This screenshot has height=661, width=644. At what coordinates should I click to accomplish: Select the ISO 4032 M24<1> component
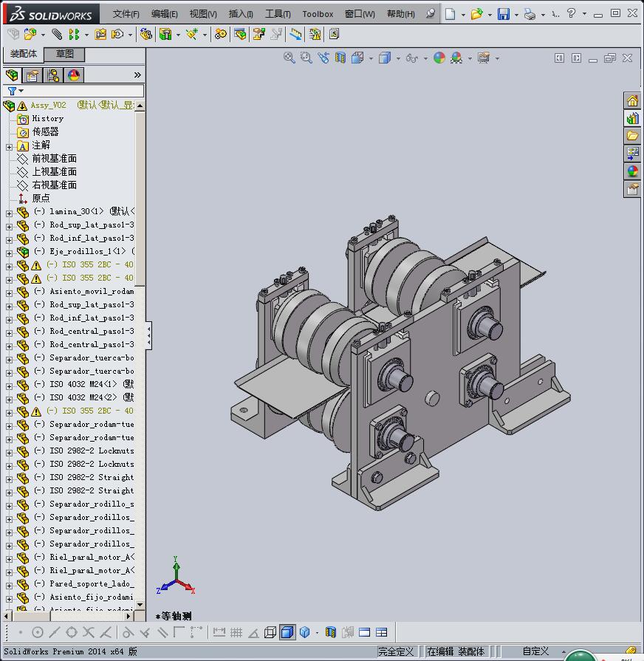(x=83, y=384)
